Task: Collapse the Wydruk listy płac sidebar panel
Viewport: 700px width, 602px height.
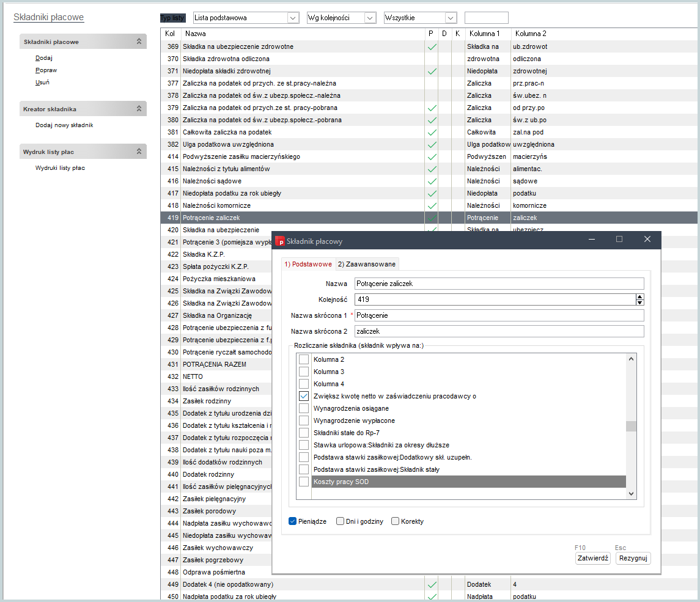Action: tap(139, 152)
